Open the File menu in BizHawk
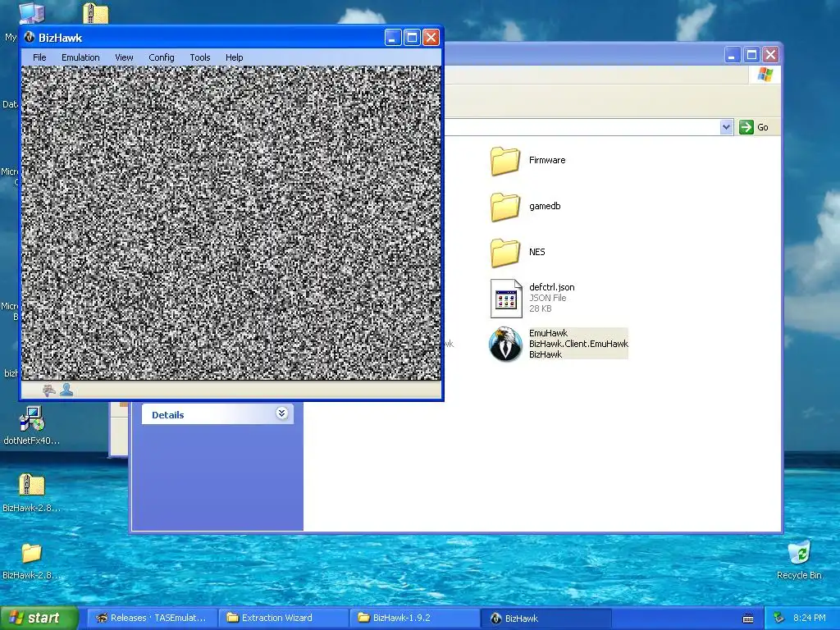 coord(39,57)
